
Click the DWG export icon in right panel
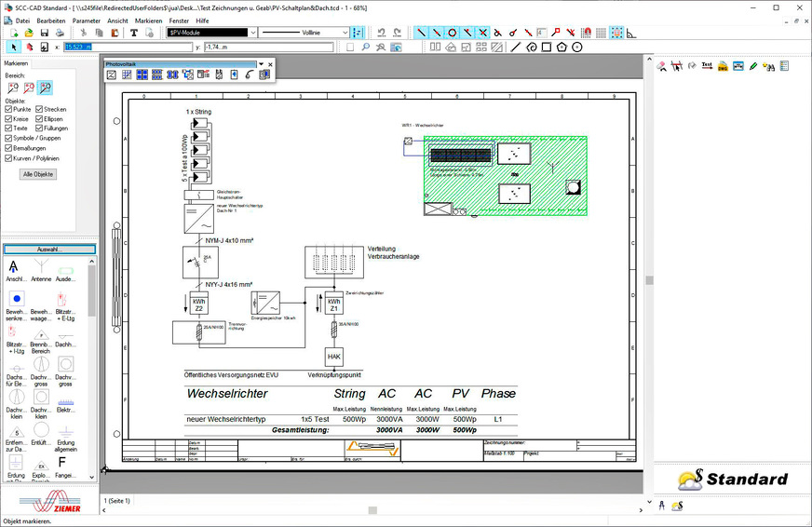point(723,66)
